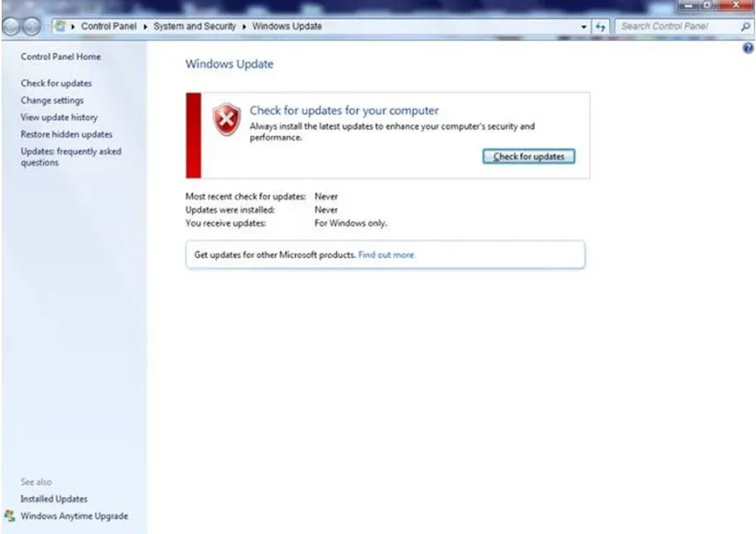The height and width of the screenshot is (534, 756).
Task: Open Change settings link
Action: 52,100
